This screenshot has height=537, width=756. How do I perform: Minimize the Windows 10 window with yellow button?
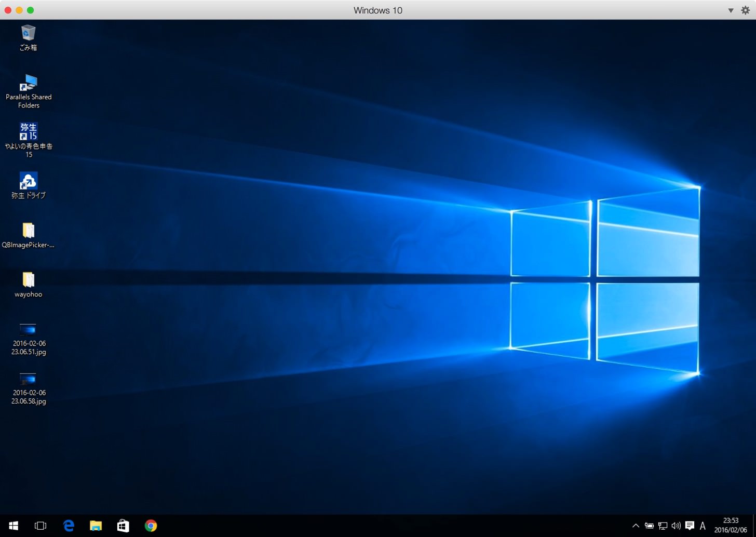pyautogui.click(x=19, y=10)
